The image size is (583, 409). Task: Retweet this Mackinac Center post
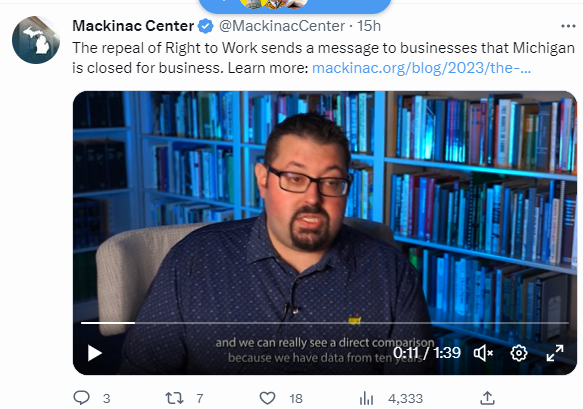[174, 398]
